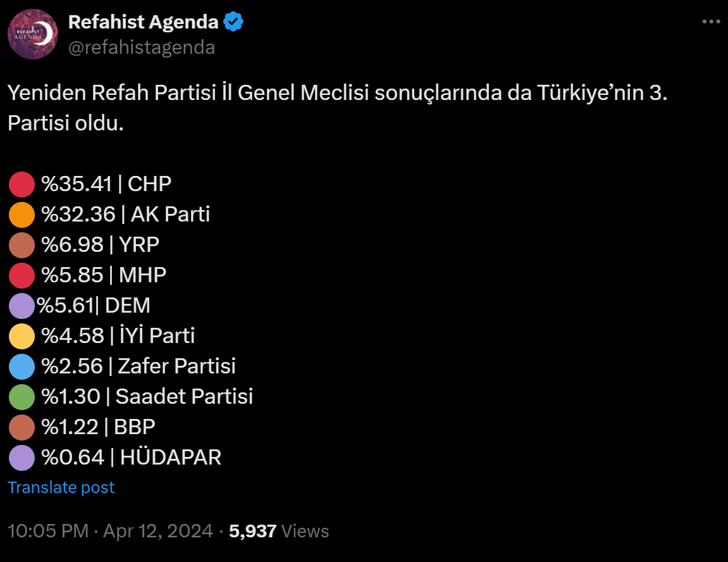Click the %6.98 | YRP result line

pos(100,245)
